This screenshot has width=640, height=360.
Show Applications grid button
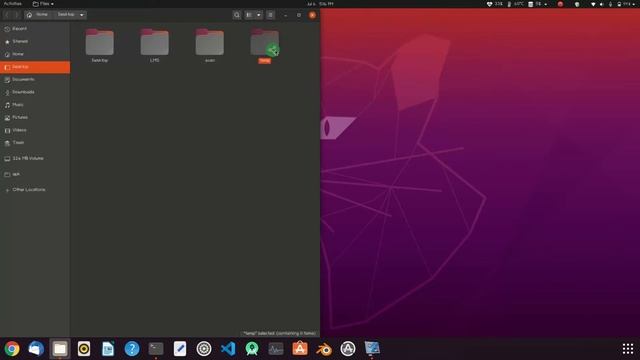[x=628, y=349]
